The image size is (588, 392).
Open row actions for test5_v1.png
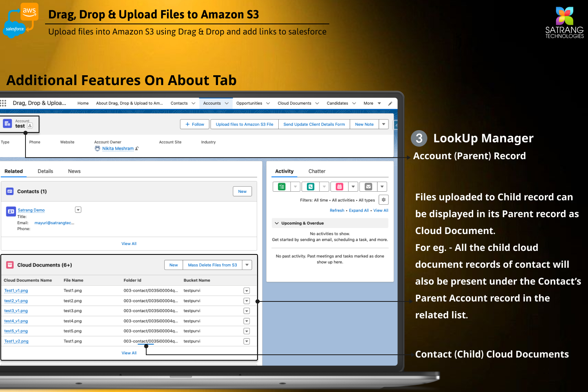tap(247, 331)
